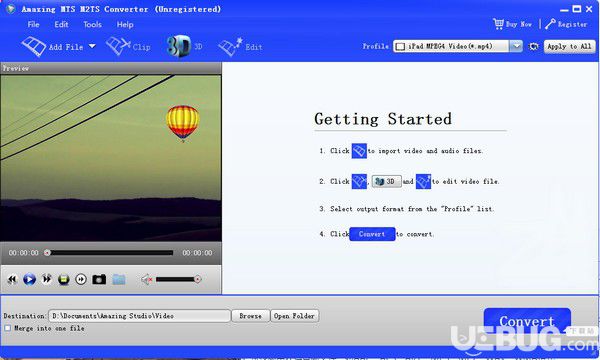Take a snapshot with the camera icon
This screenshot has width=600, height=360.
coord(99,279)
